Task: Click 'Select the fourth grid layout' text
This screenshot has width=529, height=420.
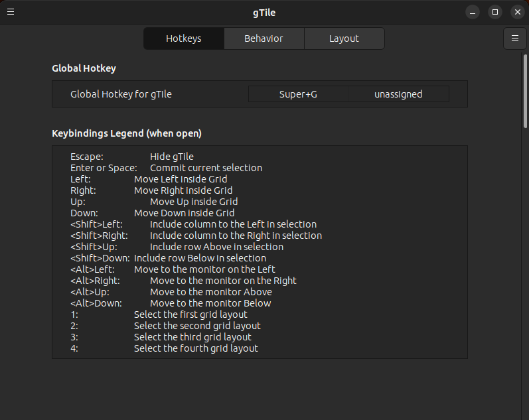Action: click(x=196, y=349)
